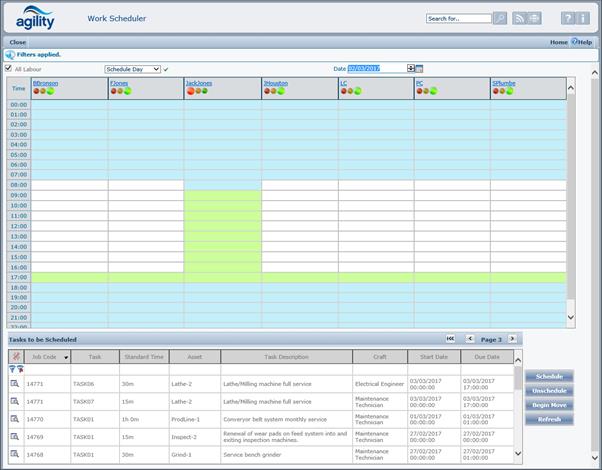Click the Refresh button

click(549, 419)
